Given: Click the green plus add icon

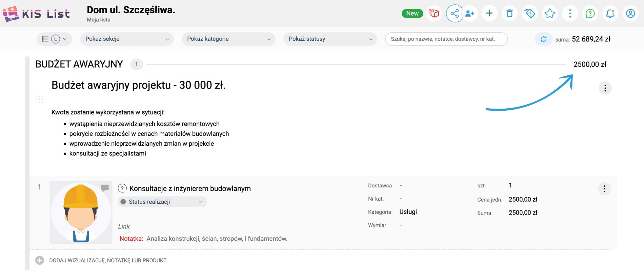Looking at the screenshot, I should pyautogui.click(x=489, y=14).
